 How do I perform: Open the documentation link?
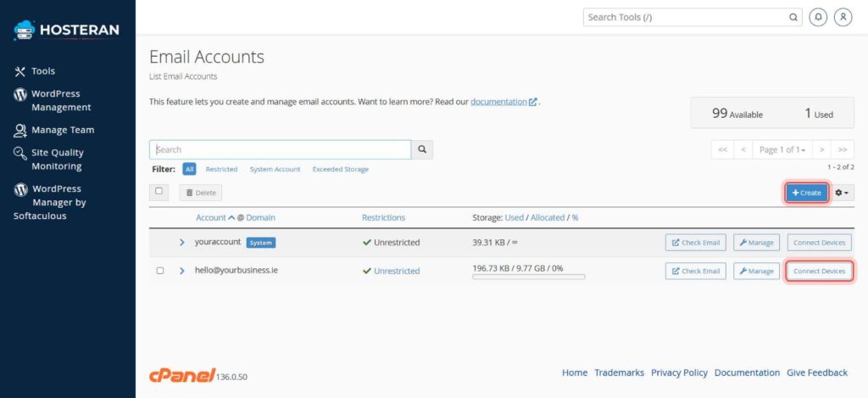tap(504, 102)
